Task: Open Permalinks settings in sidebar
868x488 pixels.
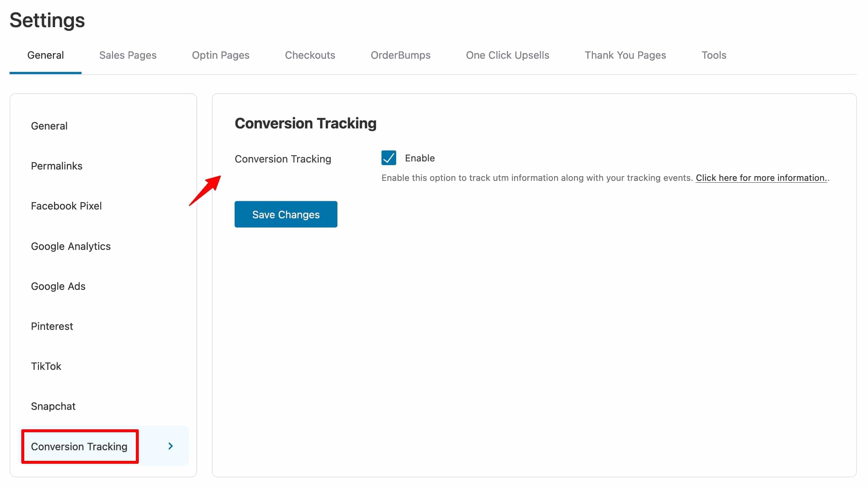Action: [x=57, y=166]
